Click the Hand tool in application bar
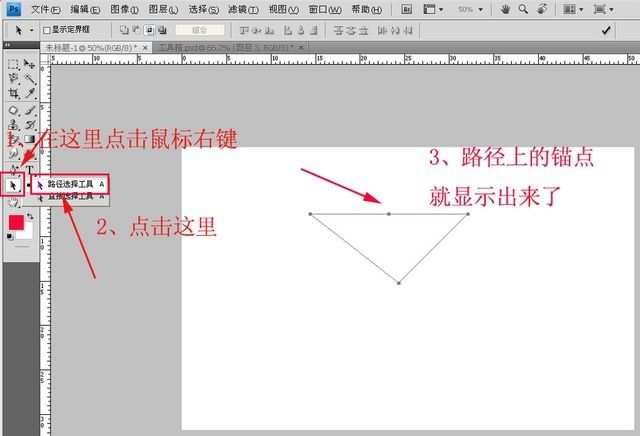 point(505,9)
